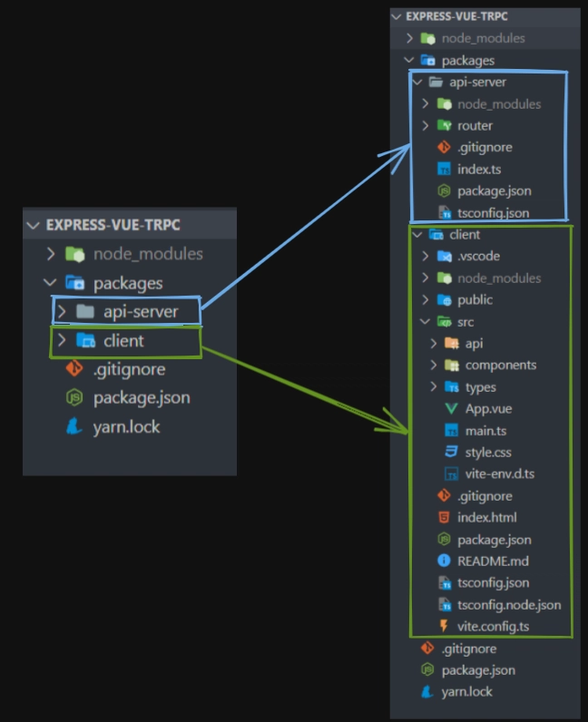588x722 pixels.
Task: Click the yarn icon in the left explorer
Action: click(75, 426)
